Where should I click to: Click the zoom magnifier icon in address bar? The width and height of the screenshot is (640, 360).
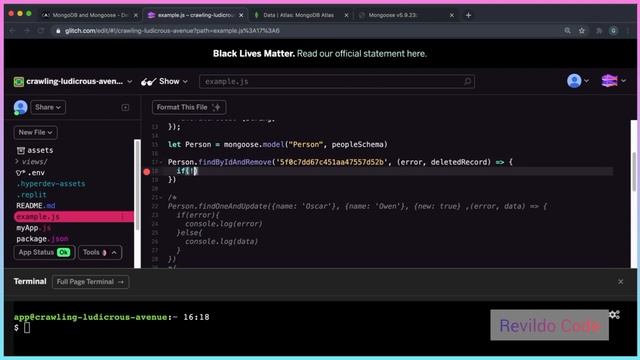pos(567,31)
